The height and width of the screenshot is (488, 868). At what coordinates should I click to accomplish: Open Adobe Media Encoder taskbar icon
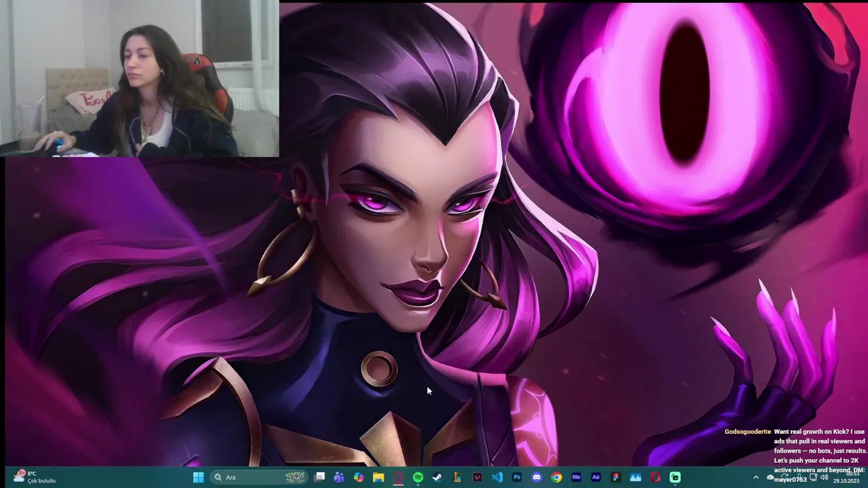click(576, 477)
